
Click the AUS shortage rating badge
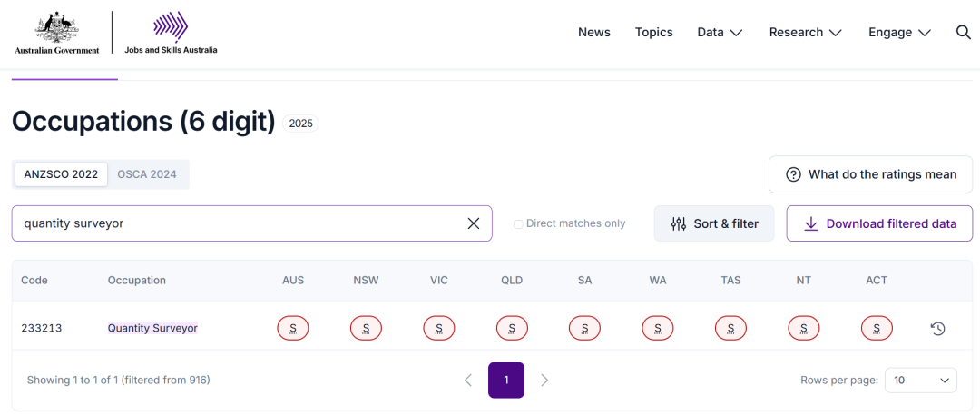coord(293,328)
